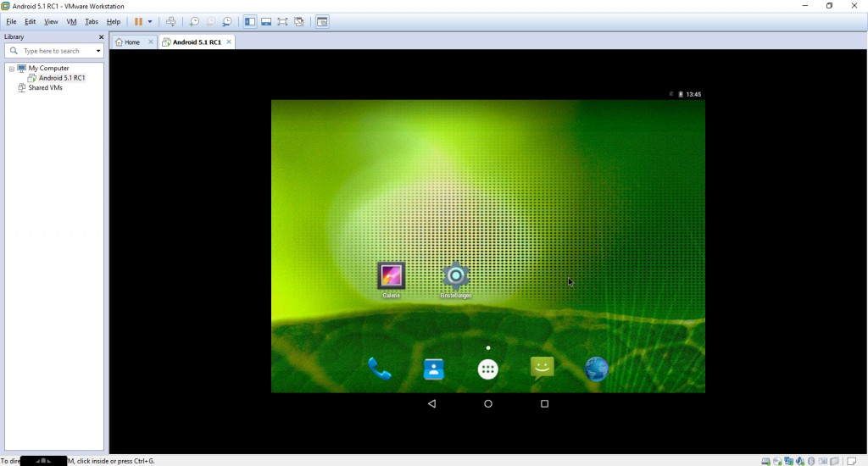Enter full screen mode

click(282, 21)
